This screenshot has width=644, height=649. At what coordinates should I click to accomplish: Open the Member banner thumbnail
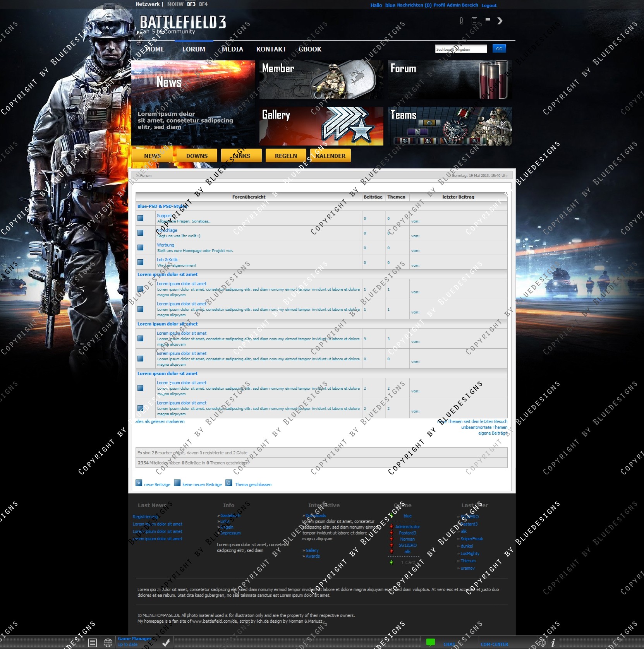pos(321,80)
